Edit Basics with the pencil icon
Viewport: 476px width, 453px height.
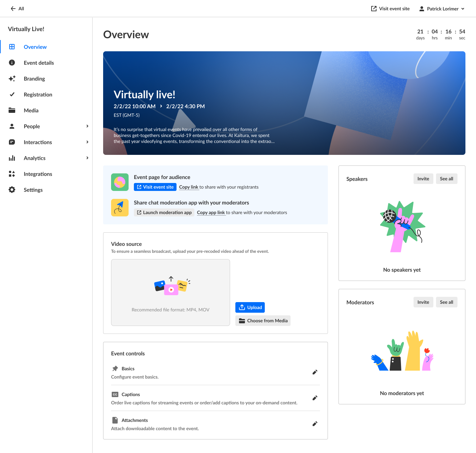tap(315, 372)
